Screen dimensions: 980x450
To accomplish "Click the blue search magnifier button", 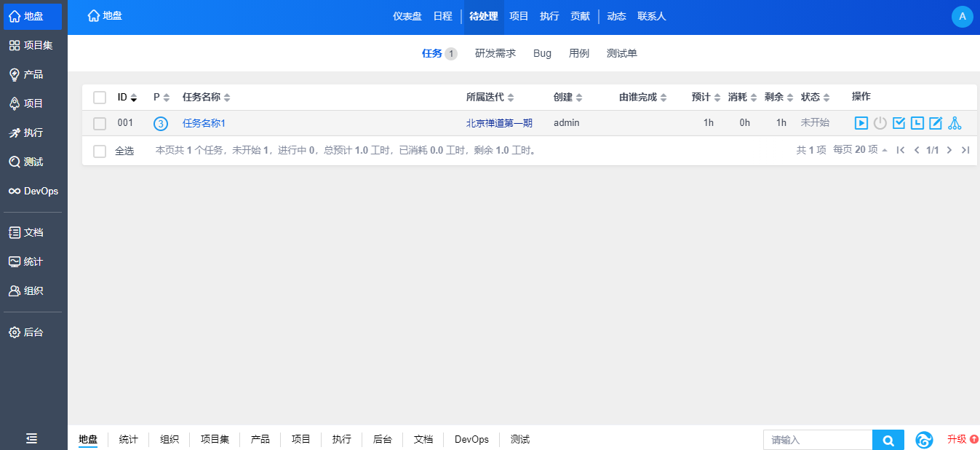I will click(x=888, y=440).
